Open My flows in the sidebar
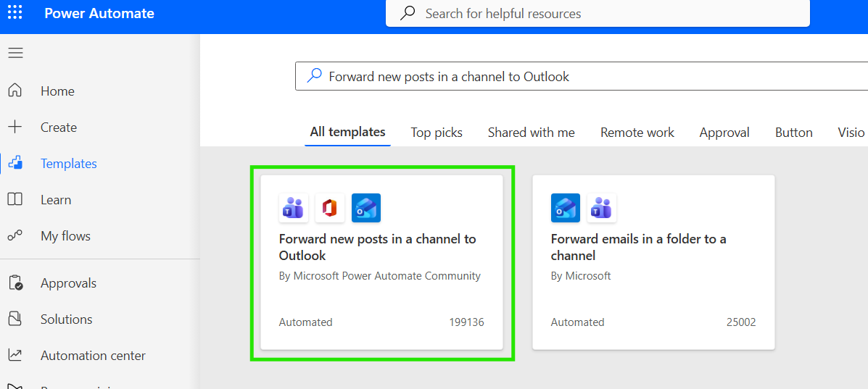Image resolution: width=868 pixels, height=389 pixels. tap(65, 236)
